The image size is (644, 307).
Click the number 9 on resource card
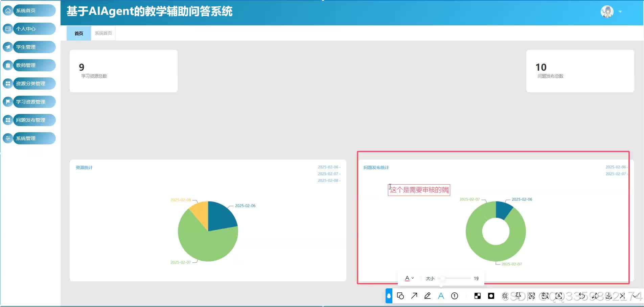[x=82, y=67]
